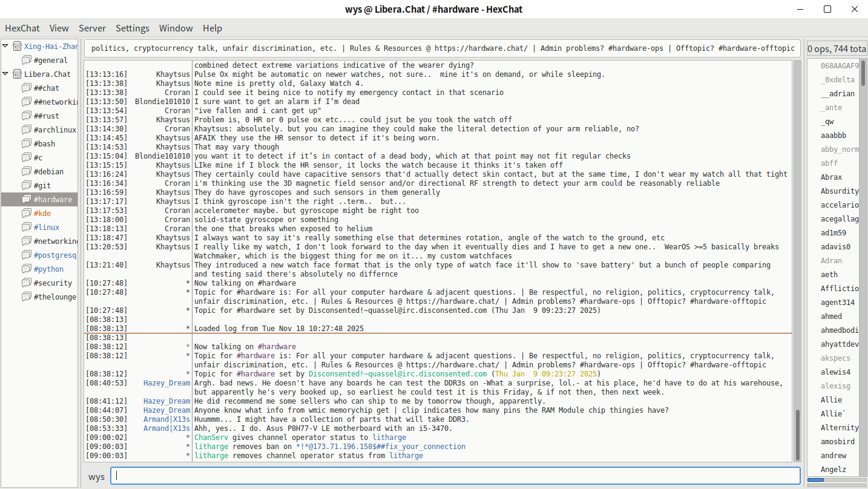Click the #git channel icon

click(x=26, y=186)
